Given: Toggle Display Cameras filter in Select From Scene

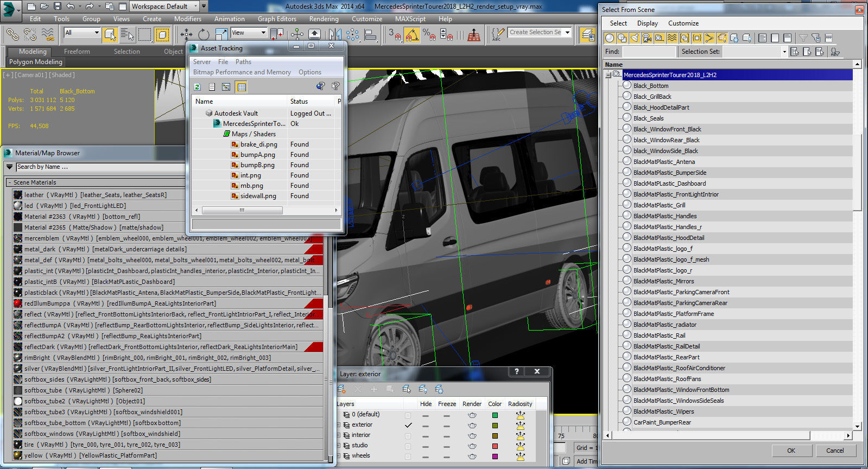Looking at the screenshot, I should point(647,37).
